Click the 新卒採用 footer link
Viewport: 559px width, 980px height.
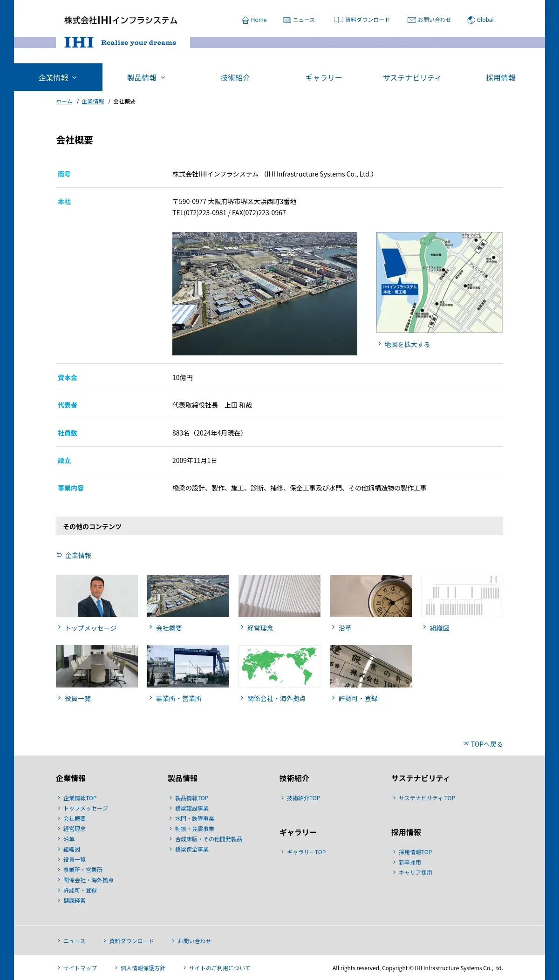409,862
